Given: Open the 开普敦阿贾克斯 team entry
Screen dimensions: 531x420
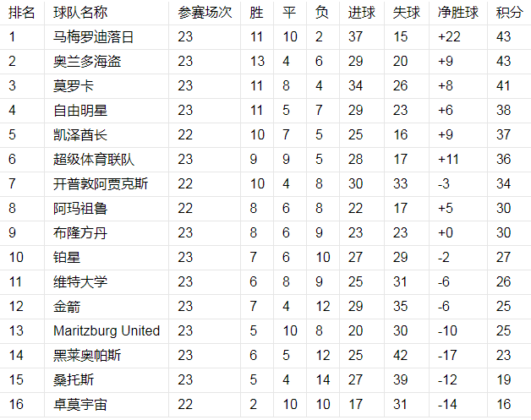Looking at the screenshot, I should pos(100,184).
